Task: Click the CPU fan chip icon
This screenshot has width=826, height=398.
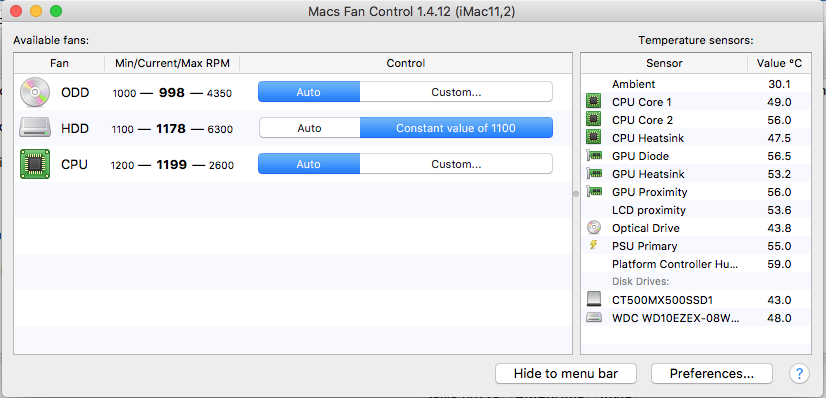Action: (35, 164)
